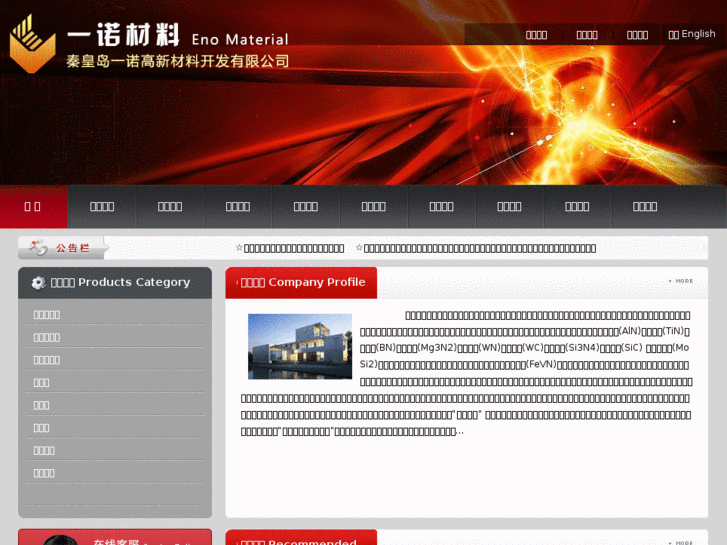
Task: Click MORE link in Company Profile header
Action: pyautogui.click(x=681, y=281)
